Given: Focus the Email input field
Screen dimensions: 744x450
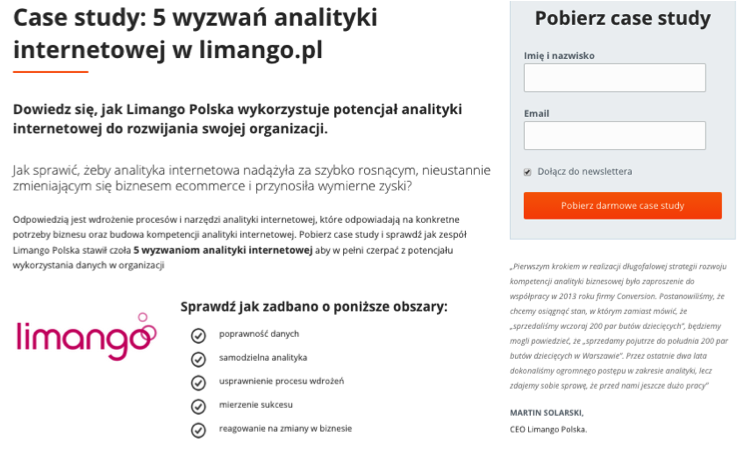Looking at the screenshot, I should coord(614,135).
